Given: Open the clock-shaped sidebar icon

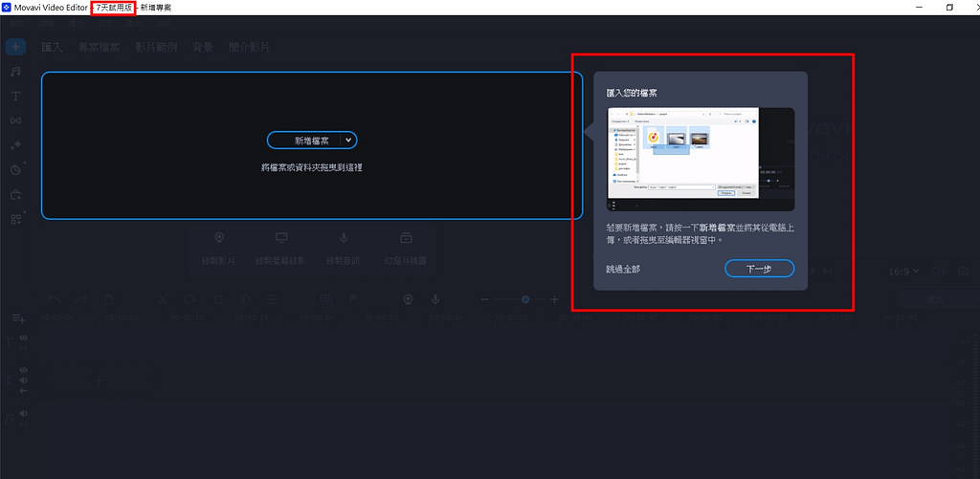Looking at the screenshot, I should pyautogui.click(x=16, y=169).
